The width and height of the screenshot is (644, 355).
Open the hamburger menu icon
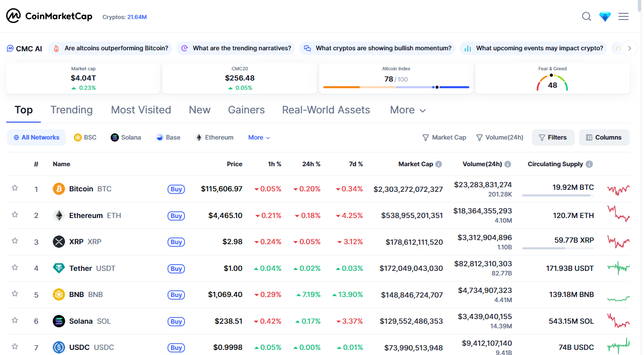[624, 16]
